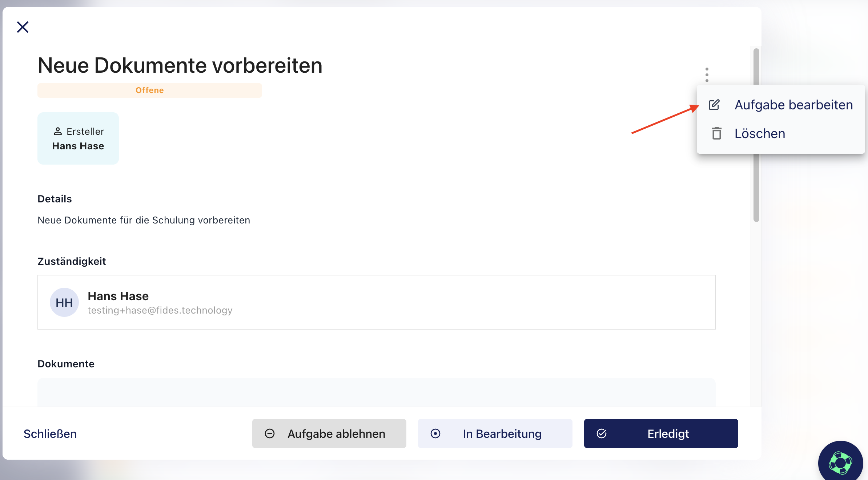Click the trash can icon
This screenshot has height=480, width=868.
point(716,133)
